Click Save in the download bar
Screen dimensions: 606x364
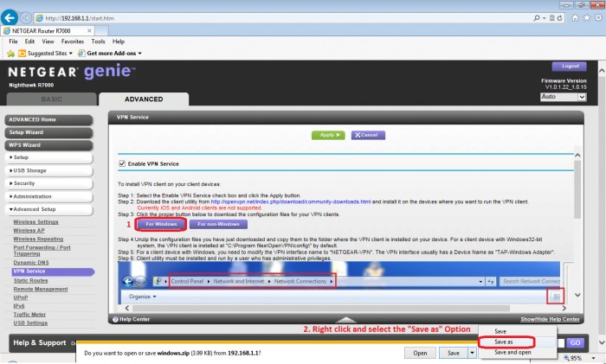[454, 353]
